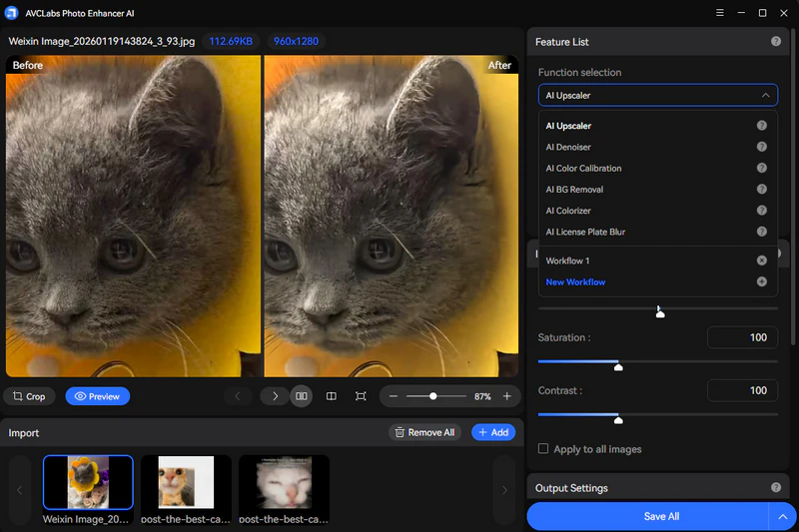799x532 pixels.
Task: Adjust slider handle above Saturation
Action: click(660, 313)
